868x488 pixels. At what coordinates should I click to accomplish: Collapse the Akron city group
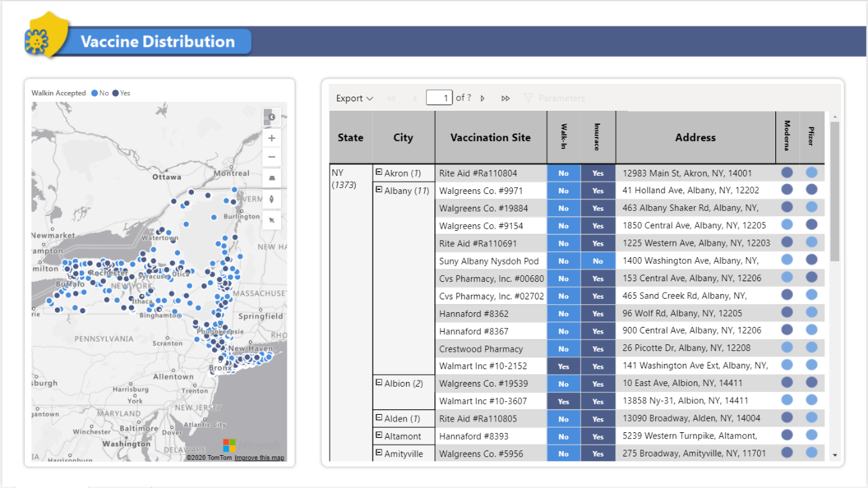click(379, 173)
